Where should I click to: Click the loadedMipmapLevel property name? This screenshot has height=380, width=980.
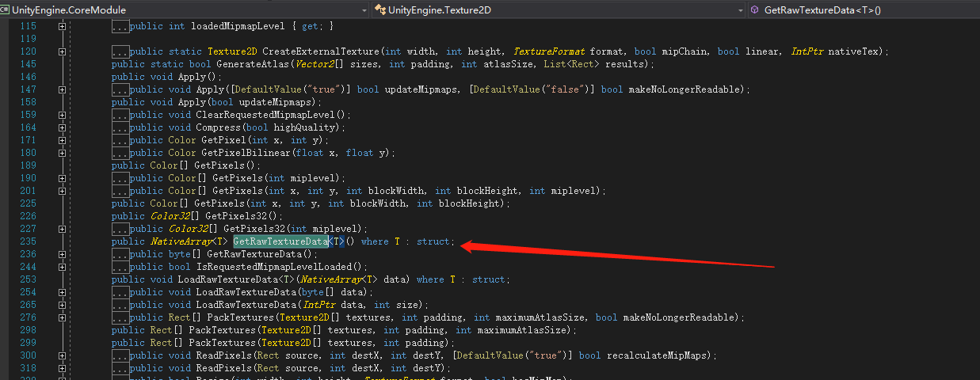coord(238,26)
